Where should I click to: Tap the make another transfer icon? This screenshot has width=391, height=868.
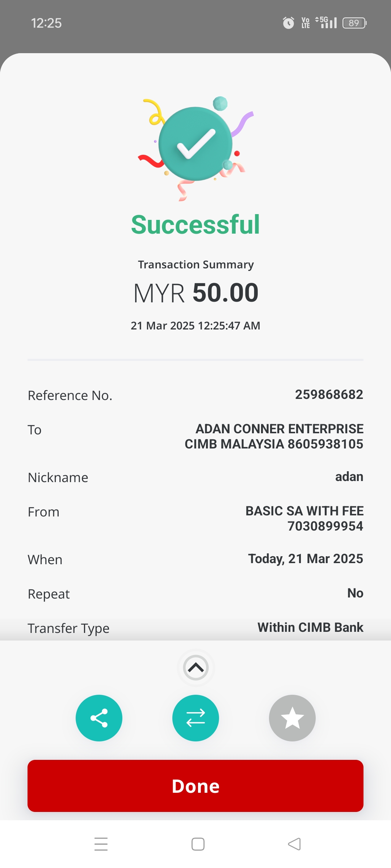pos(195,718)
